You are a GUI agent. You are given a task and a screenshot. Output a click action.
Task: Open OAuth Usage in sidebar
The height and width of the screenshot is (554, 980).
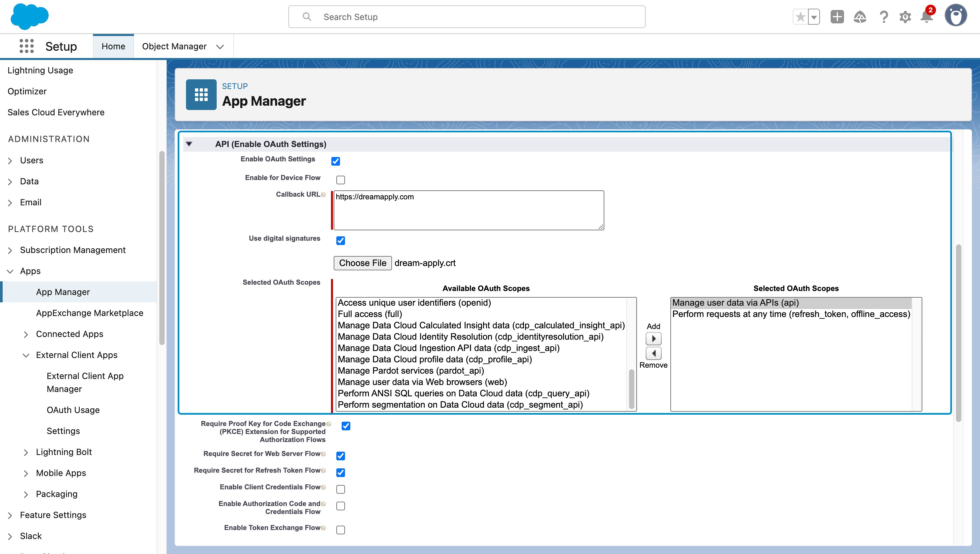click(x=73, y=410)
